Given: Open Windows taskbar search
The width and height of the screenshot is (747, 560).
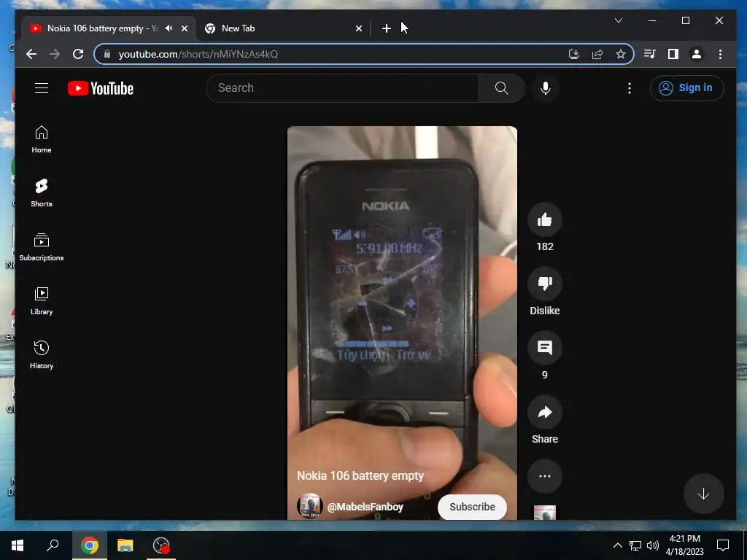Looking at the screenshot, I should (x=53, y=545).
